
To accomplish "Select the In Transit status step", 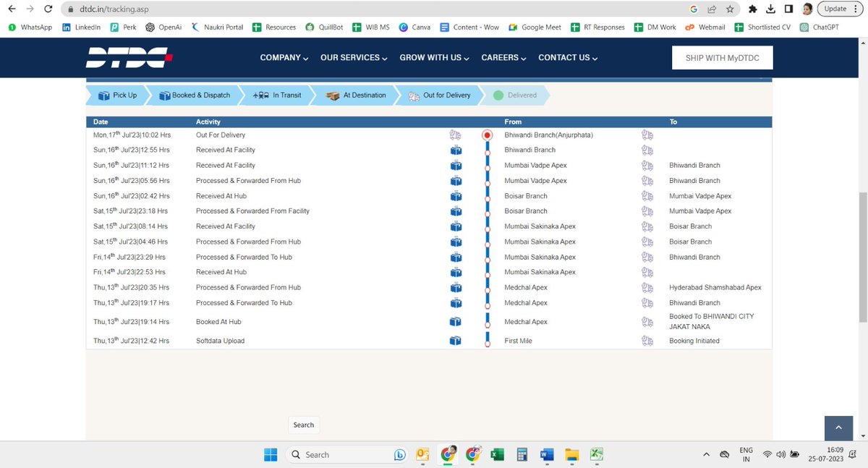I will pos(277,95).
